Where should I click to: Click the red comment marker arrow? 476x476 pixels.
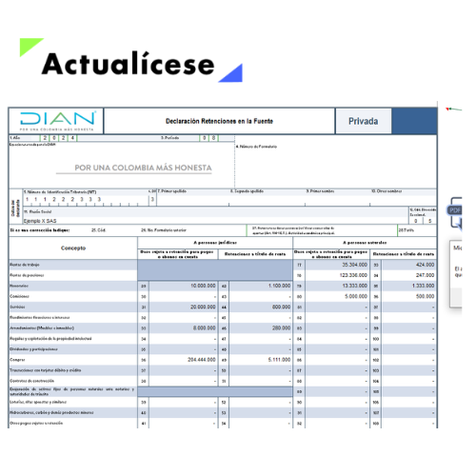(x=453, y=109)
